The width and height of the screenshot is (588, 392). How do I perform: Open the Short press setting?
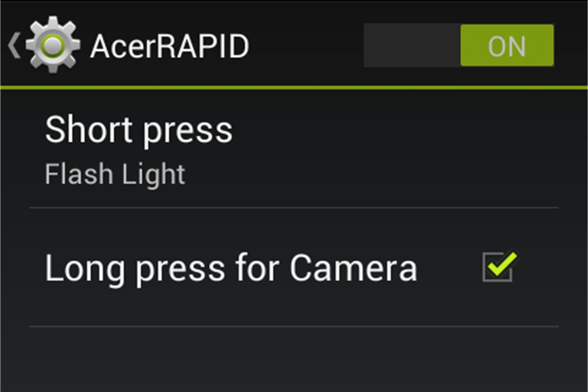[x=294, y=150]
